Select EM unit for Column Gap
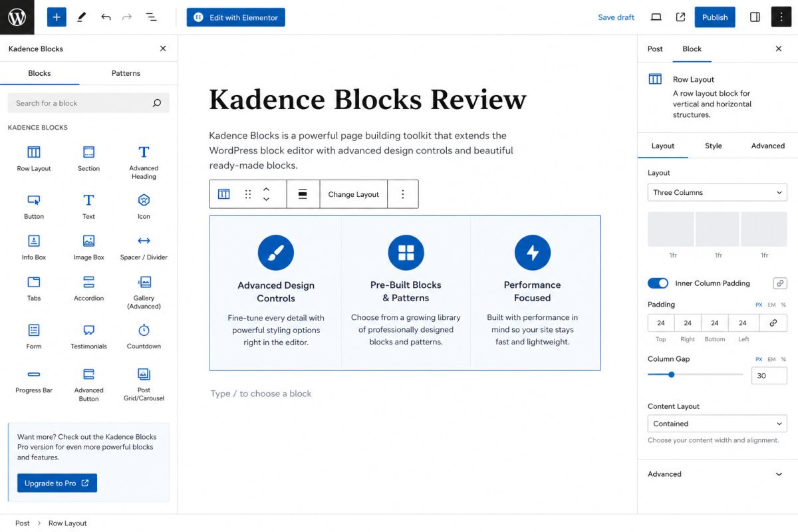Screen dimensions: 798x532 771,359
